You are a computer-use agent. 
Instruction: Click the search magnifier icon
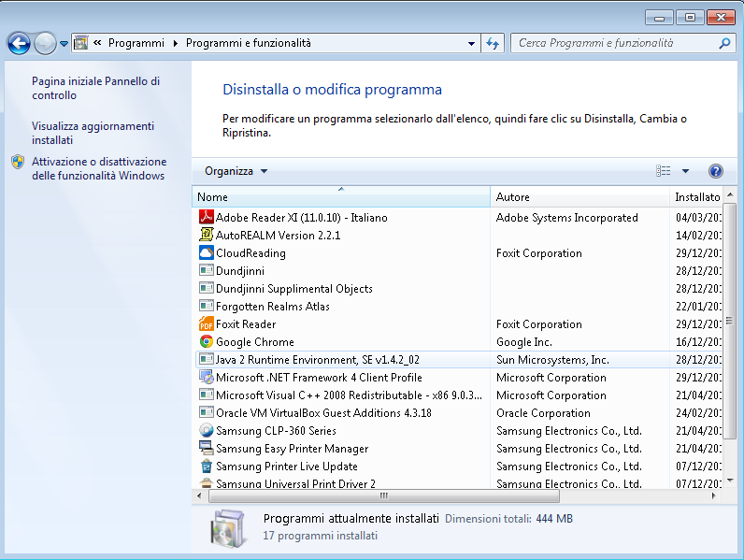[724, 43]
